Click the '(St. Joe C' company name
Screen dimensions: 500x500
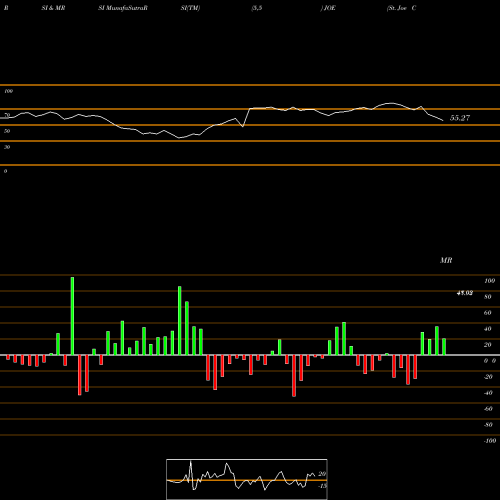tap(401, 8)
